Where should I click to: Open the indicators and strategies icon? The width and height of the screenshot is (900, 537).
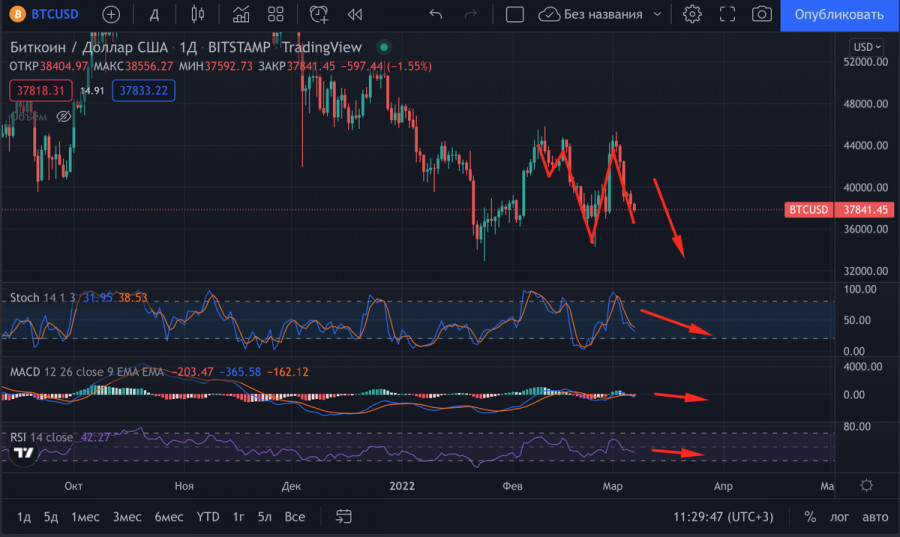pyautogui.click(x=240, y=14)
